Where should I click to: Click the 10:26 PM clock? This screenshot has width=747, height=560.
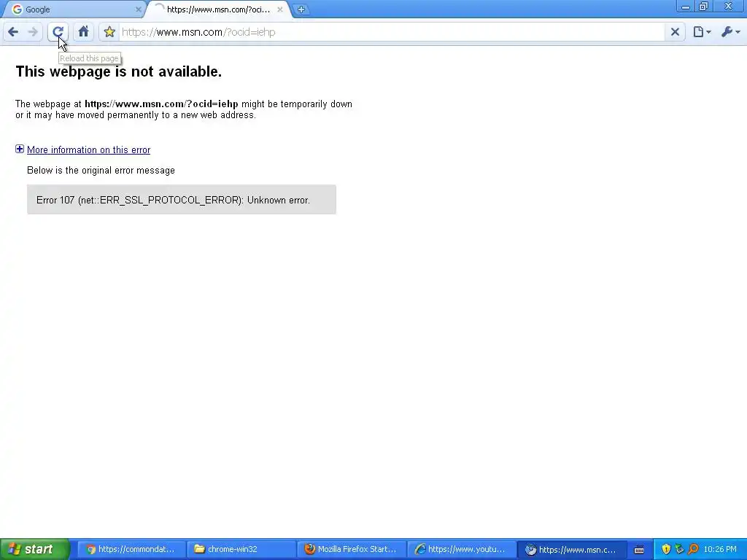720,549
